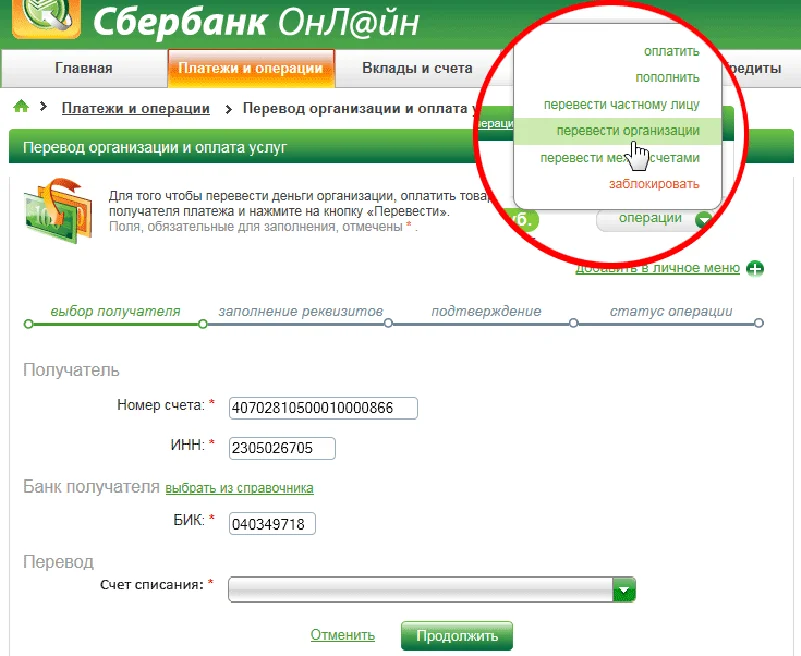Screen dimensions: 801x656
Task: Click the Номер счета input field
Action: click(x=323, y=408)
